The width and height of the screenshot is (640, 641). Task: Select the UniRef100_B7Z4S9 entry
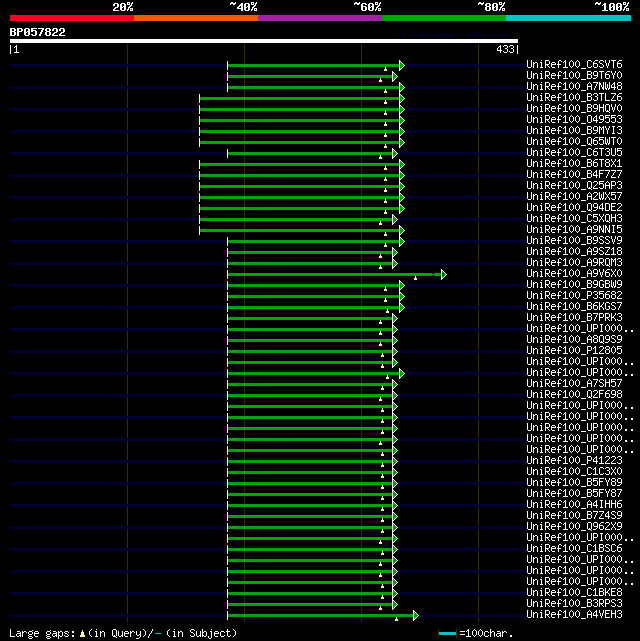(x=574, y=516)
